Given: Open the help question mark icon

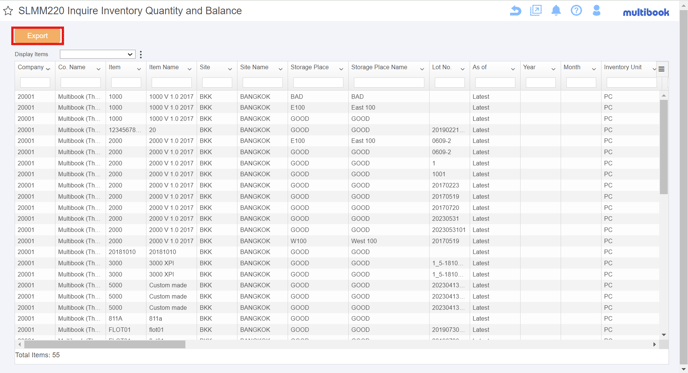Looking at the screenshot, I should click(x=576, y=11).
